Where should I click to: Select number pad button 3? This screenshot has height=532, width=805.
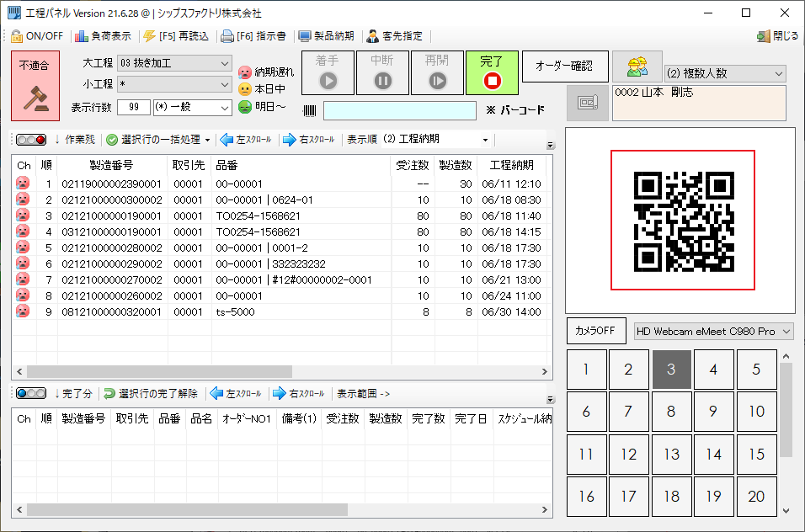pos(671,370)
